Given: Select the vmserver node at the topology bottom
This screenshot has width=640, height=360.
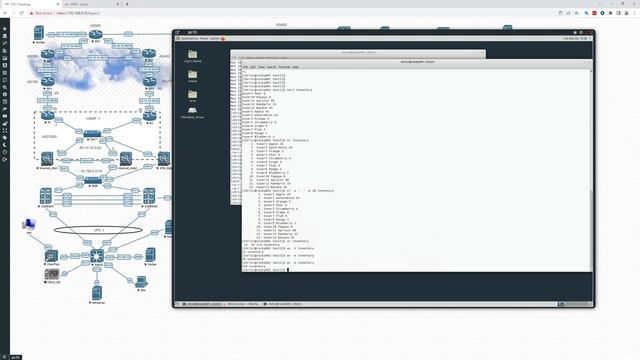Looking at the screenshot, I should 97,293.
